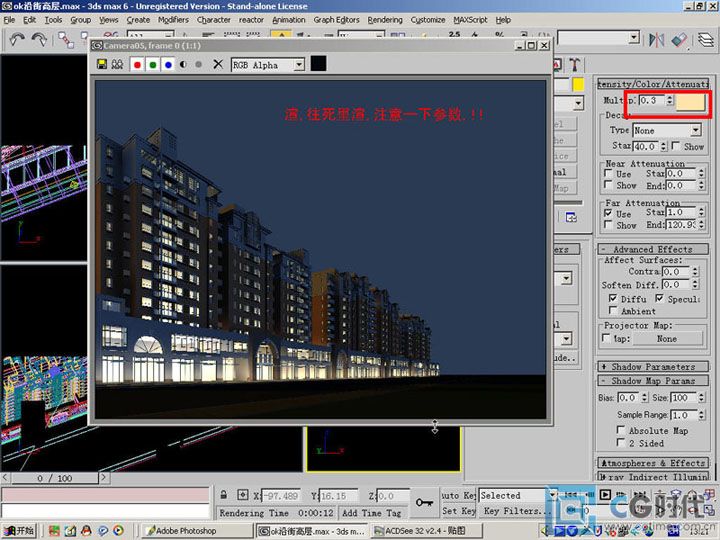The height and width of the screenshot is (540, 720).
Task: Click the Undo arrow in main toolbar
Action: coord(17,39)
